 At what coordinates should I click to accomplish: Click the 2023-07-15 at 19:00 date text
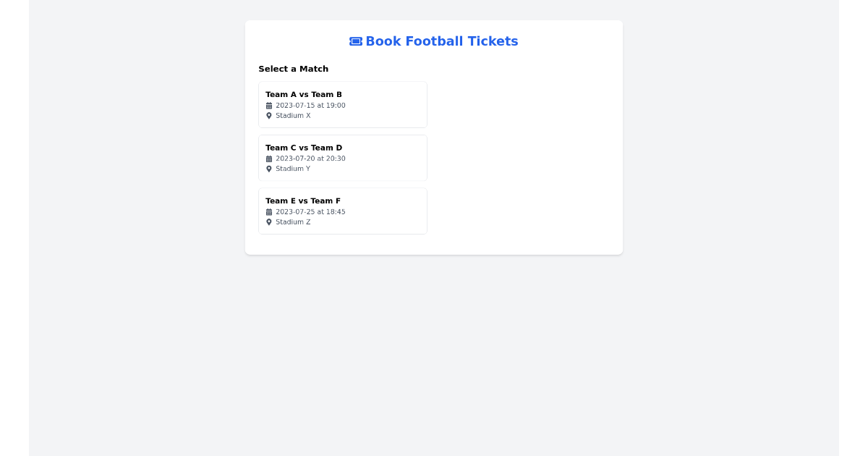click(x=310, y=106)
